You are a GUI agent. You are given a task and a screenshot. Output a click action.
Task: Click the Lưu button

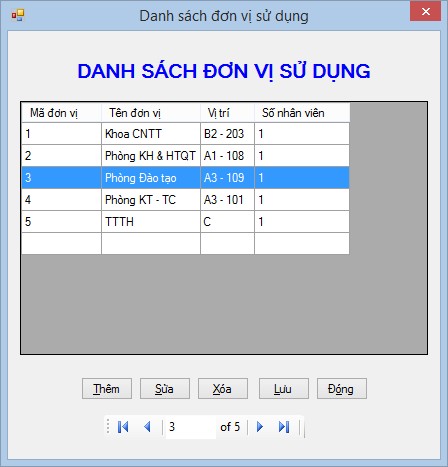[x=284, y=389]
